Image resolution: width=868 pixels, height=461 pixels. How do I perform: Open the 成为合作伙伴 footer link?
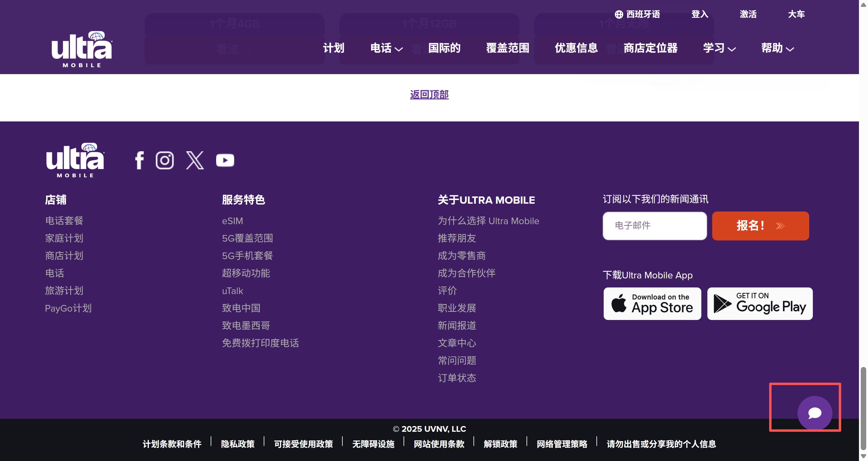click(x=467, y=273)
